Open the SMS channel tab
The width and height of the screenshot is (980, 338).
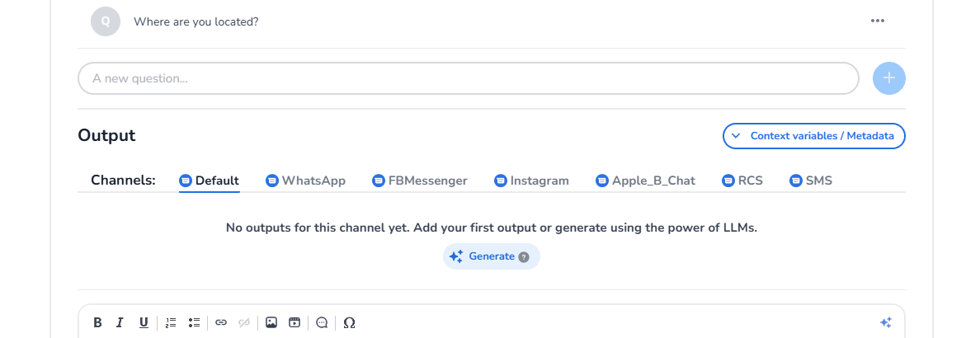click(x=811, y=181)
